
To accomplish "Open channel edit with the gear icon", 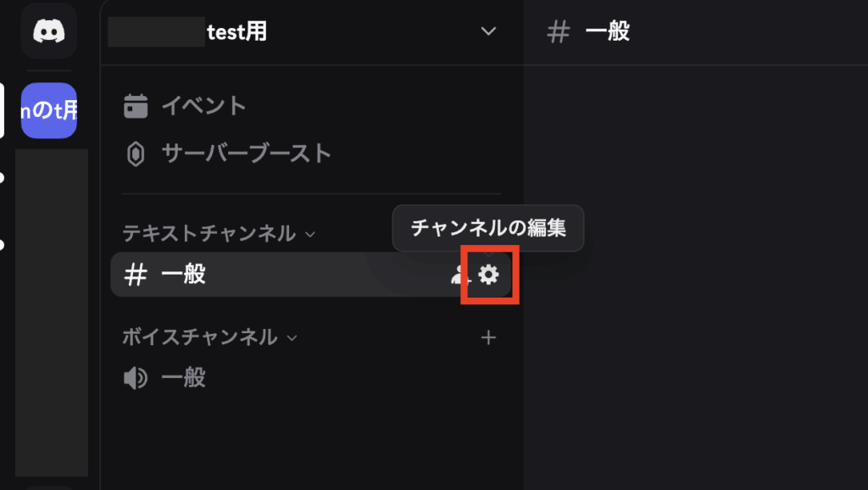I will click(489, 275).
